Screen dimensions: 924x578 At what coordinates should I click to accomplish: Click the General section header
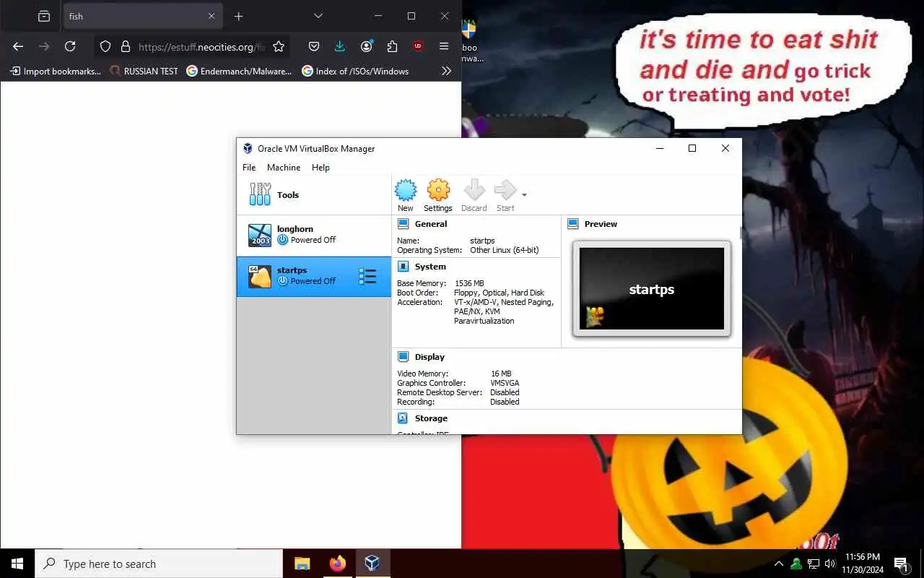431,224
